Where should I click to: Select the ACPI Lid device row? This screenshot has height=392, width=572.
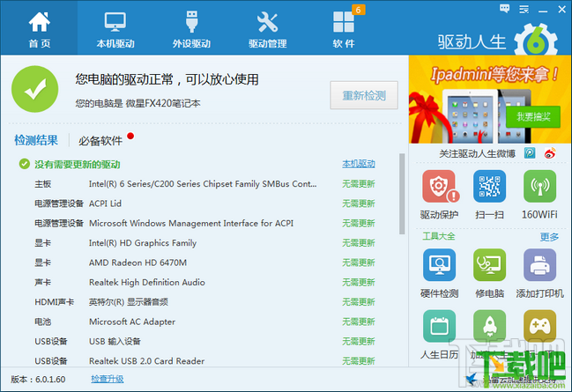click(x=204, y=203)
